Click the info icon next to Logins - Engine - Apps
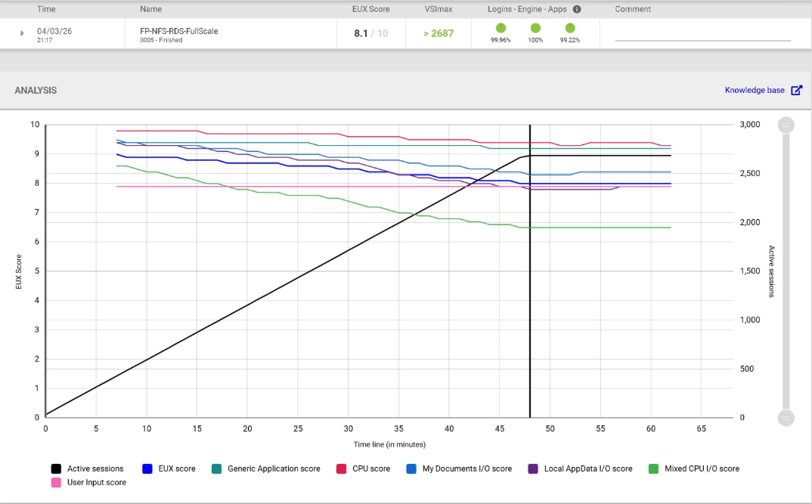 pos(577,9)
